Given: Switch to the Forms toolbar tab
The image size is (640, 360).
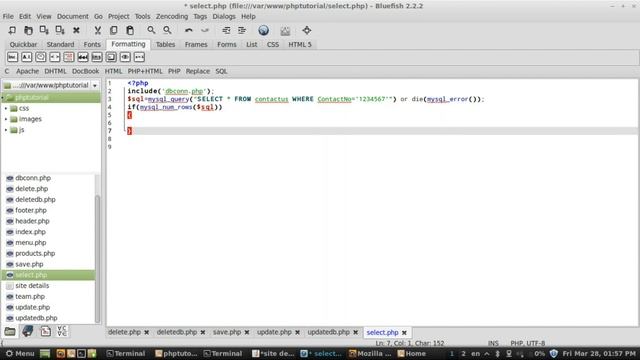Looking at the screenshot, I should pos(227,44).
